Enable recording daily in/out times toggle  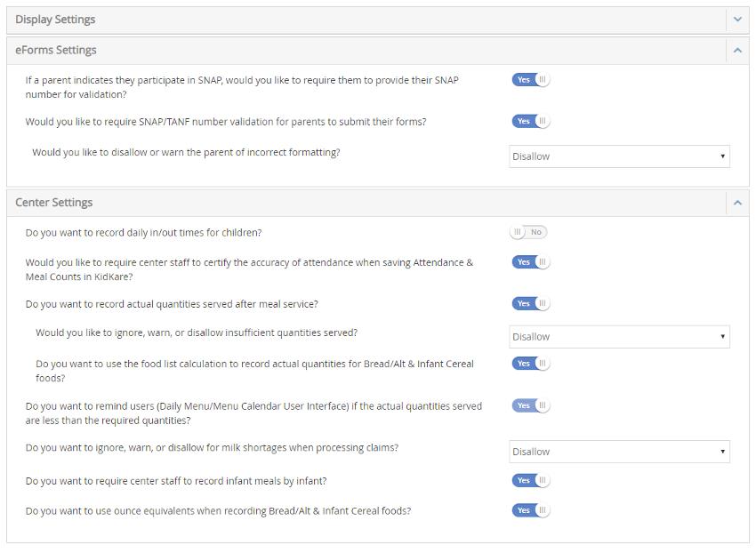pos(528,232)
